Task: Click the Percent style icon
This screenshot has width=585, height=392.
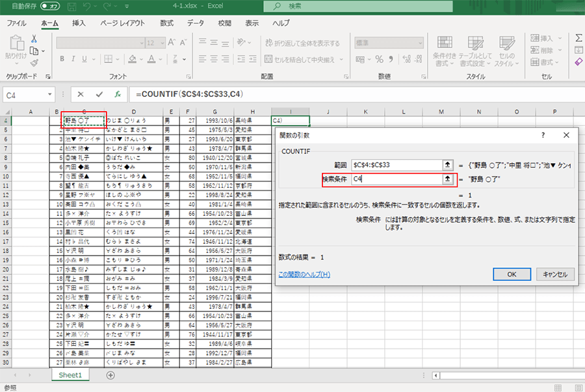Action: click(380, 59)
